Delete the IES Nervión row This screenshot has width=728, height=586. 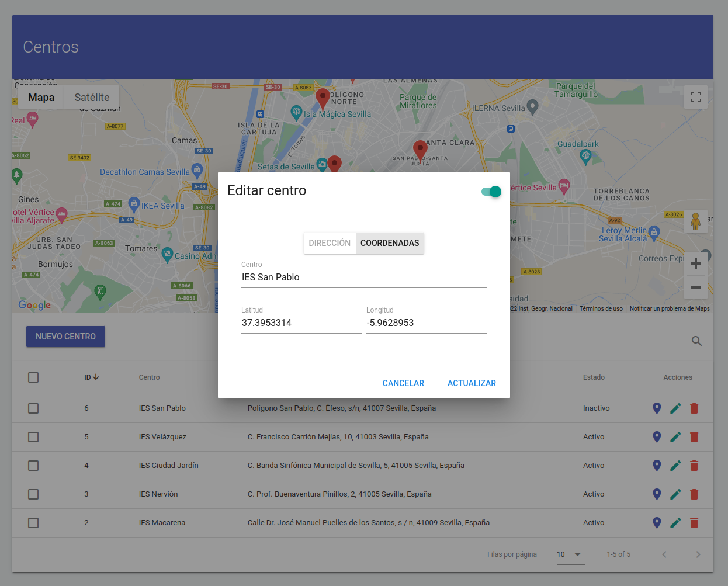point(694,494)
